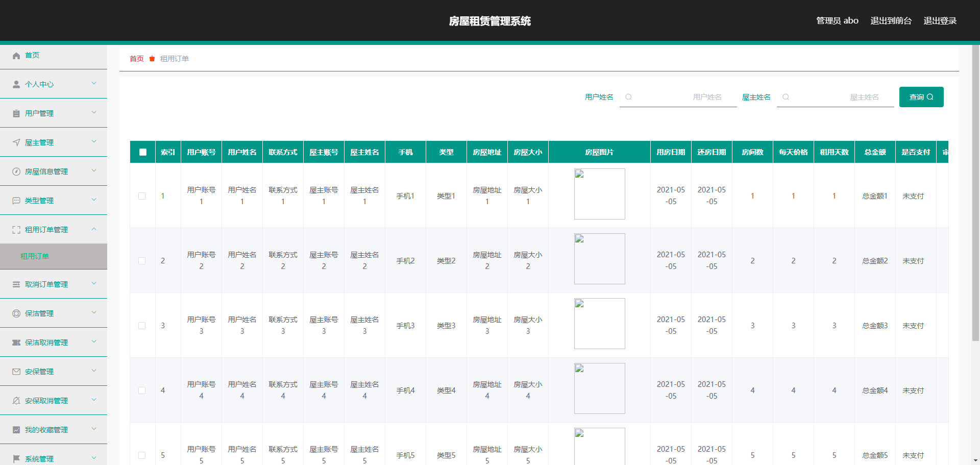Click the circle icon next to 保洁管理
Image resolution: width=980 pixels, height=465 pixels.
pyautogui.click(x=16, y=313)
